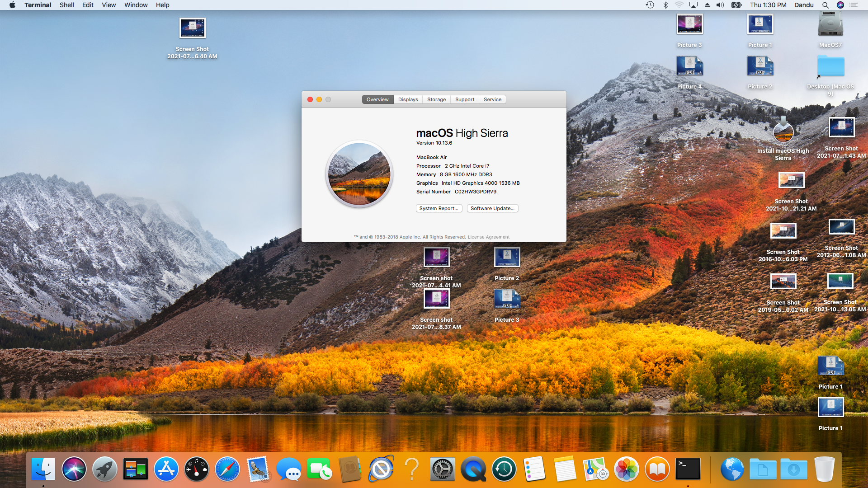The width and height of the screenshot is (868, 488).
Task: Open the View menu
Action: click(108, 5)
